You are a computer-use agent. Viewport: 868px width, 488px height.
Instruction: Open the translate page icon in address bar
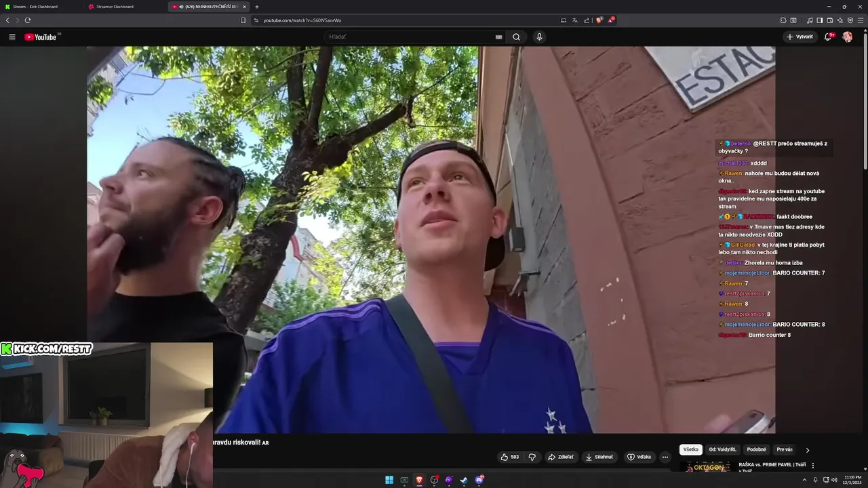point(574,20)
